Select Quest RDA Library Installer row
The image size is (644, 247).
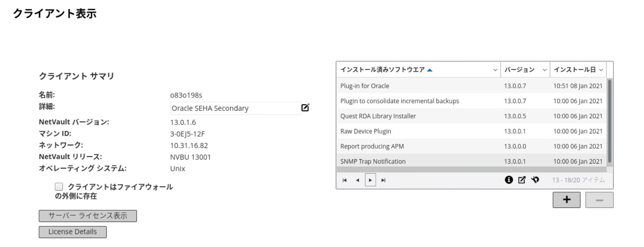tap(472, 116)
